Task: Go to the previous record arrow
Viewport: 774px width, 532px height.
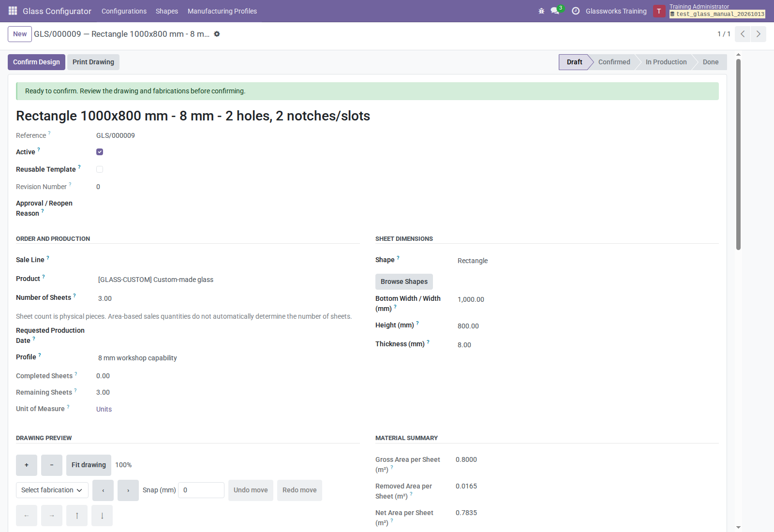Action: (x=743, y=34)
